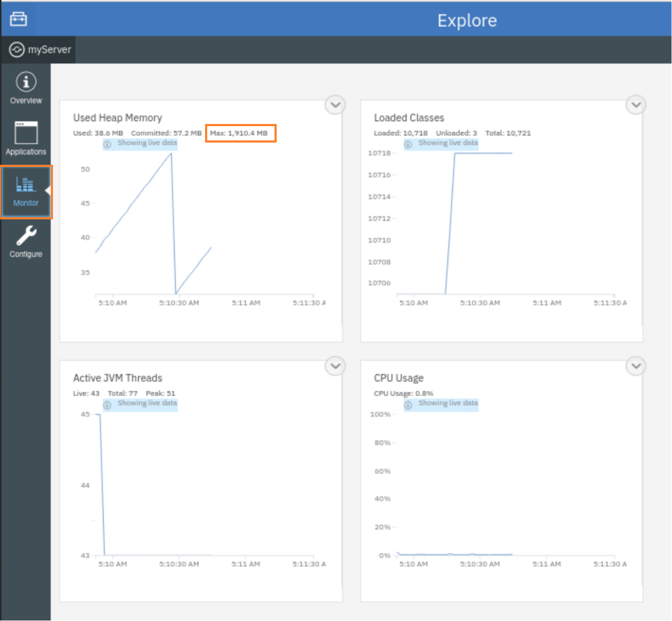Open the Overview info icon in sidebar
The image size is (672, 621).
pyautogui.click(x=26, y=82)
